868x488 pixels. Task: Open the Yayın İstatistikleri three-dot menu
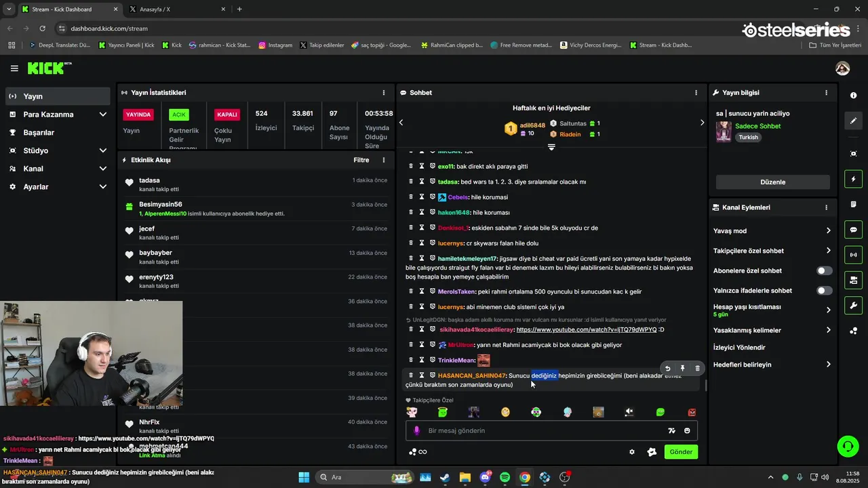[x=384, y=93]
